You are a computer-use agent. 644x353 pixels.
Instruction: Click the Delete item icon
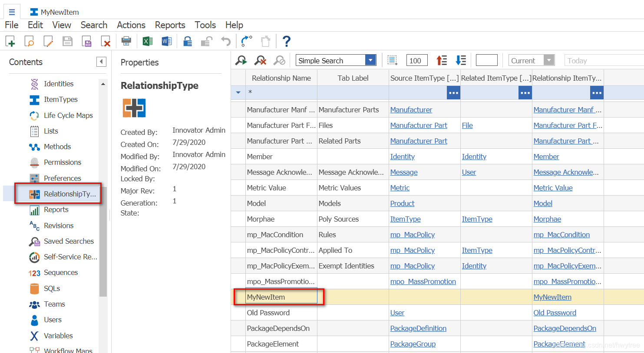[x=106, y=41]
